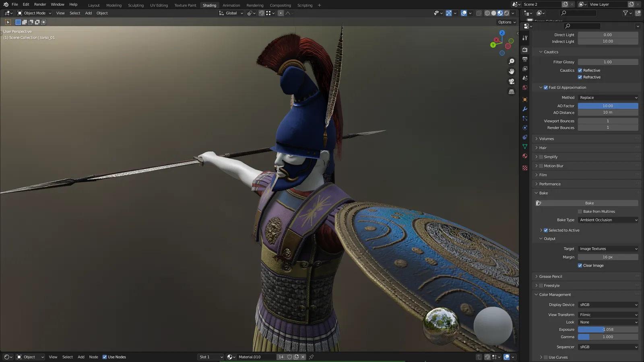Toggle fake user shield for Material.010
Image resolution: width=644 pixels, height=362 pixels.
289,357
